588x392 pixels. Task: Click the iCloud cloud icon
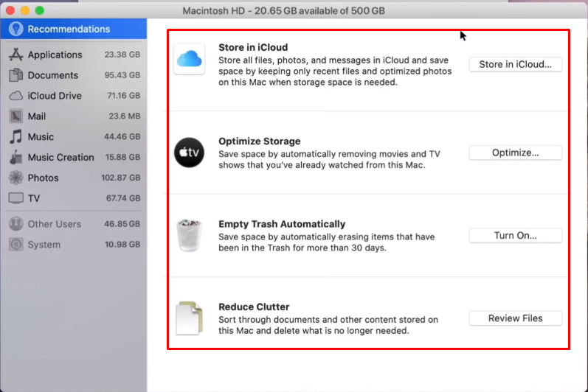(x=189, y=59)
